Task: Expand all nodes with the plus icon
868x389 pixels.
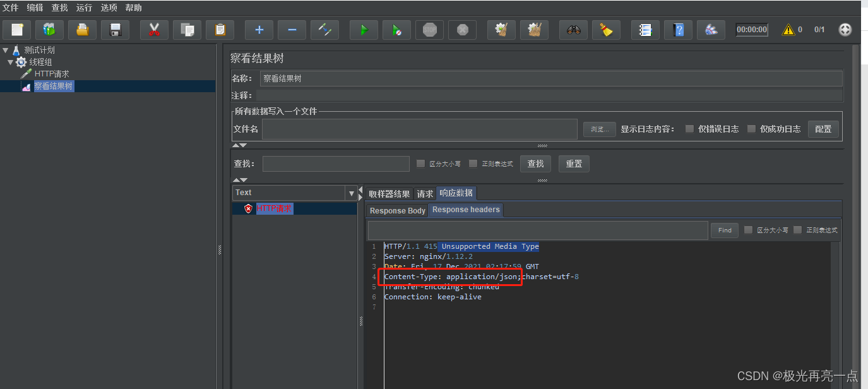Action: pyautogui.click(x=259, y=30)
